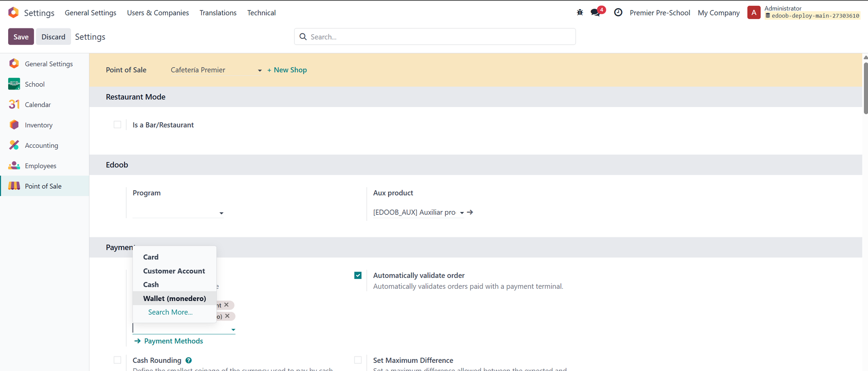Open Employees settings in sidebar

coord(44,165)
